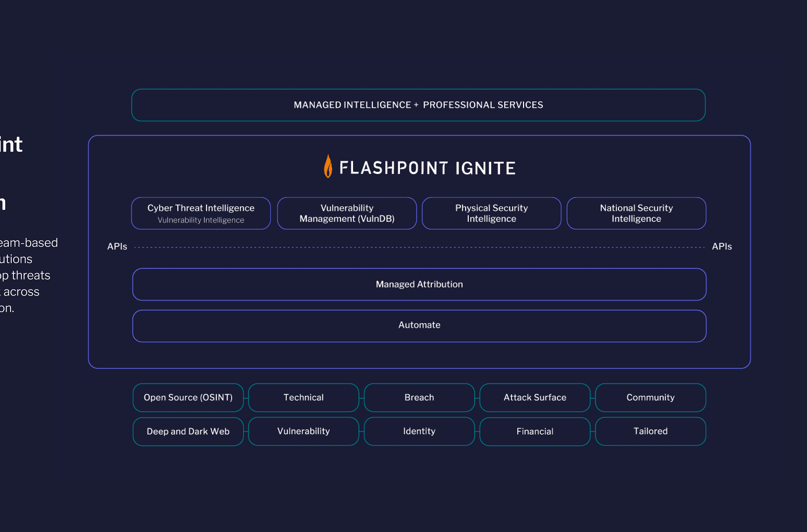Select the Identity data pill
The width and height of the screenshot is (807, 532).
pyautogui.click(x=419, y=431)
